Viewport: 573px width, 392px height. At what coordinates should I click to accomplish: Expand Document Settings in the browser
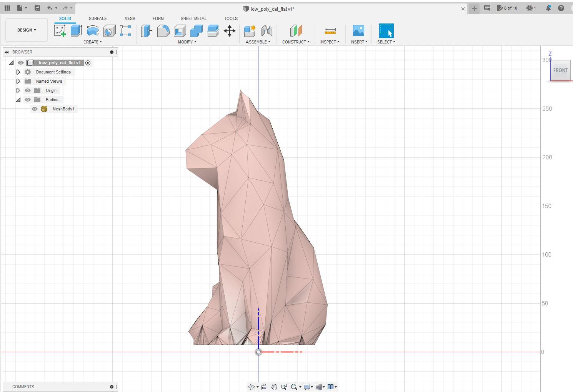coord(18,72)
